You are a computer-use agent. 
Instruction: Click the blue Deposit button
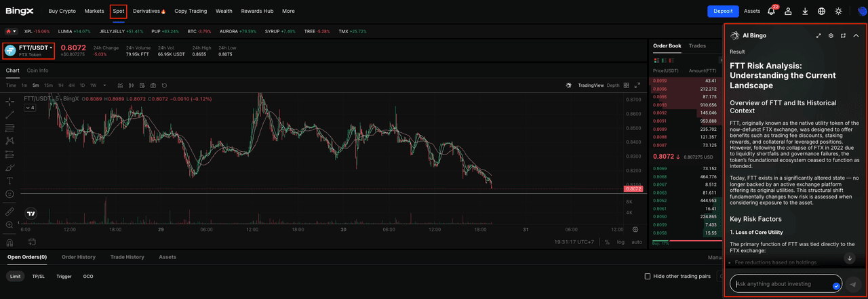point(723,11)
